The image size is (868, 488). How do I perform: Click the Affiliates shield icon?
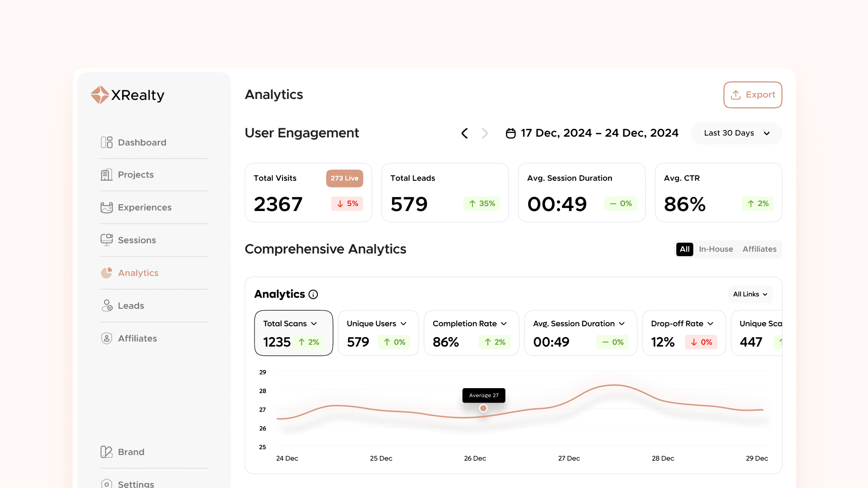point(107,338)
